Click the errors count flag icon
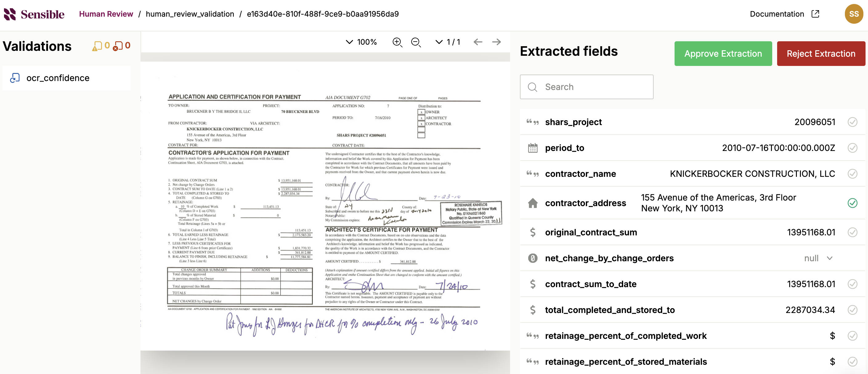Viewport: 868px width, 374px height. tap(118, 46)
